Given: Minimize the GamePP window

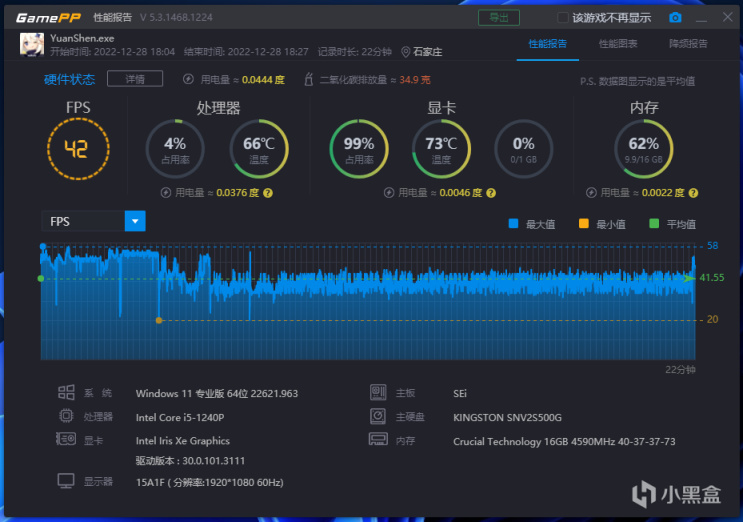Looking at the screenshot, I should tap(702, 19).
